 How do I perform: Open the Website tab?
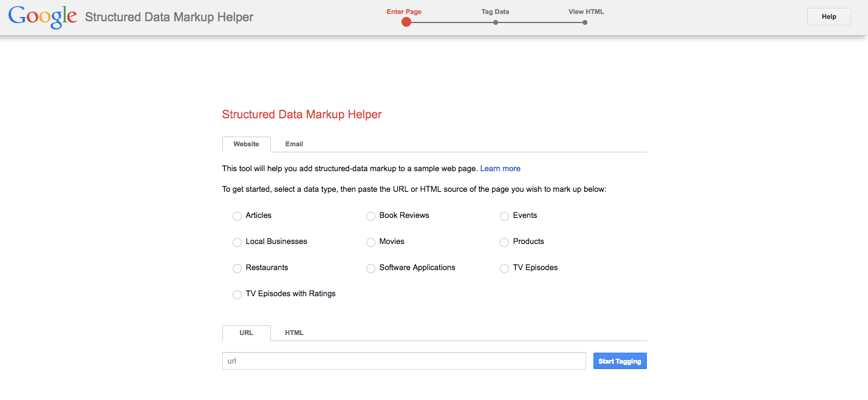(246, 144)
